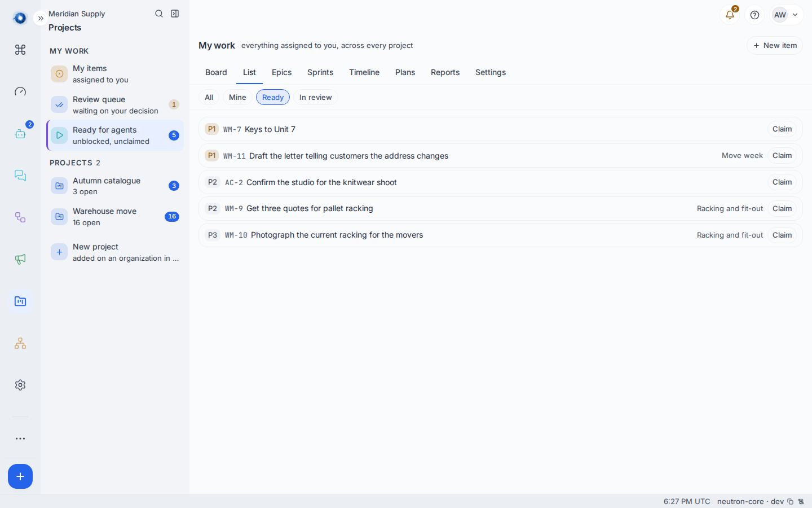
Task: Open the notifications bell
Action: pos(730,15)
